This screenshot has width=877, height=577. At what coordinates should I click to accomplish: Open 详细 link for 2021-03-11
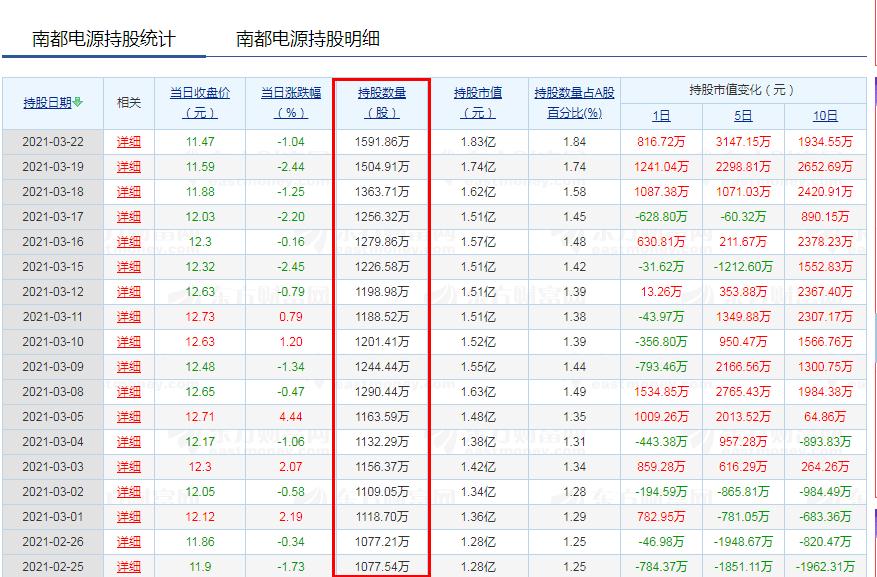(x=129, y=317)
